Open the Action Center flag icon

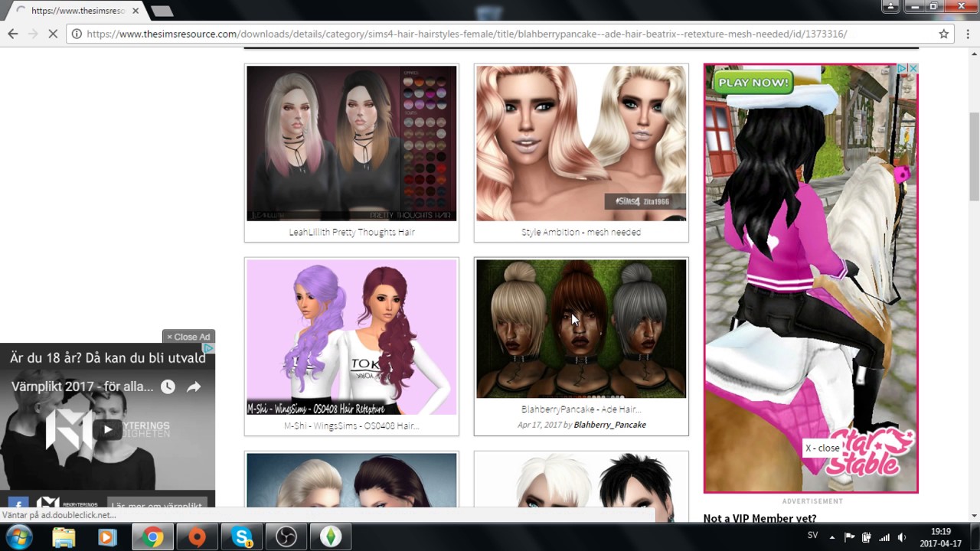click(x=850, y=537)
